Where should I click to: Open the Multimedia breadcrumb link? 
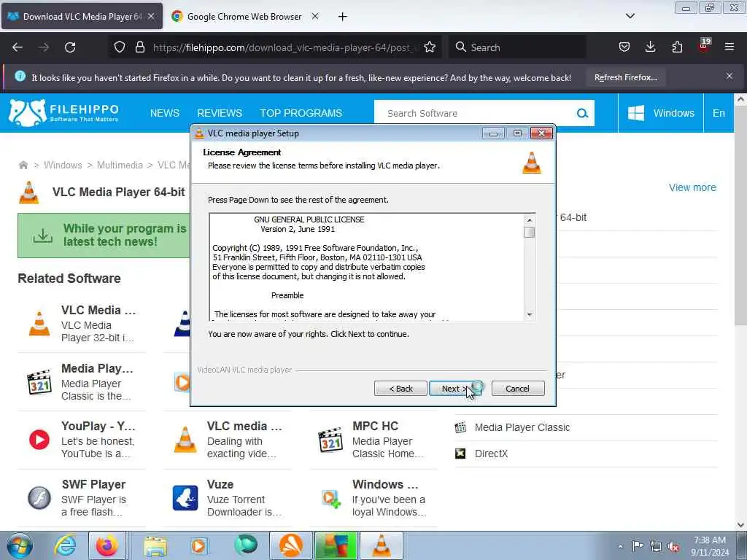coord(120,166)
